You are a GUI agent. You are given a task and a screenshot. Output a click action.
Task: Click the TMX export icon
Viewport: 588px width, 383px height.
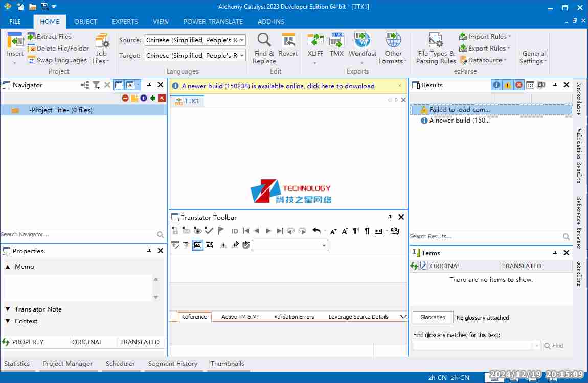click(x=336, y=40)
